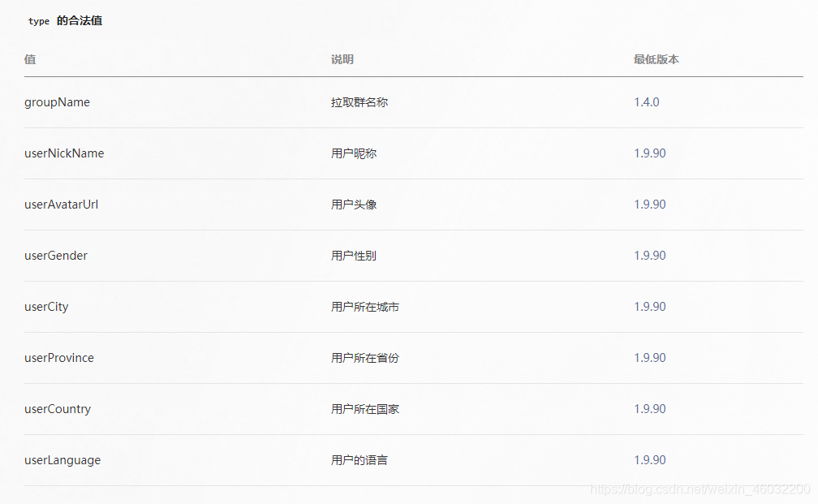The width and height of the screenshot is (818, 504).
Task: Click the 用户所在城市 description
Action: pos(365,307)
